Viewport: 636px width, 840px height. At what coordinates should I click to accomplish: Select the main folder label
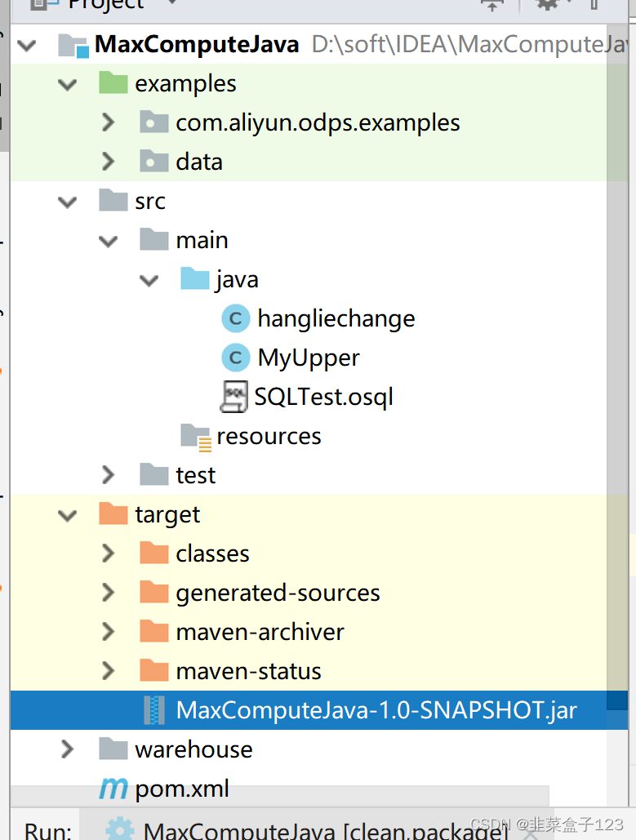click(x=202, y=240)
